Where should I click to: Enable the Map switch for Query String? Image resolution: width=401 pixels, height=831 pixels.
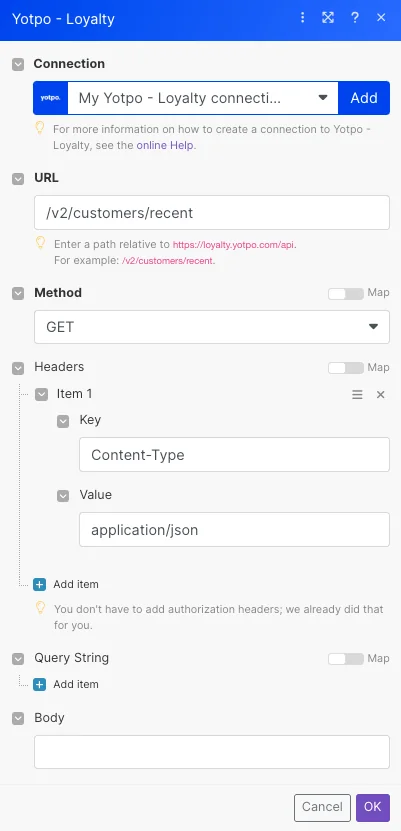(346, 659)
